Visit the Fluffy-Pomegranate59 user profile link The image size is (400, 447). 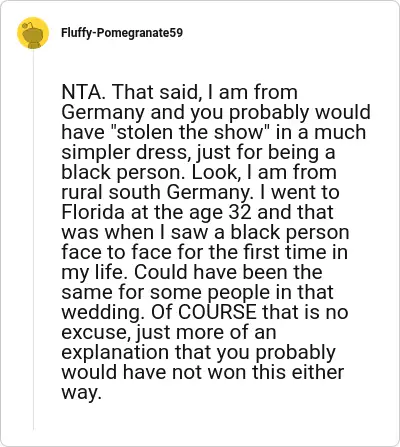click(122, 33)
